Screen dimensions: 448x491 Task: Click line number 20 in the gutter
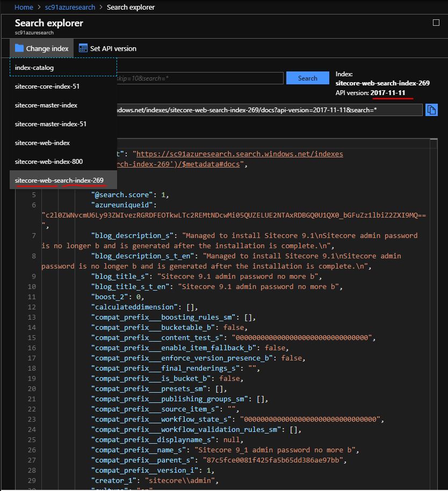pyautogui.click(x=32, y=388)
